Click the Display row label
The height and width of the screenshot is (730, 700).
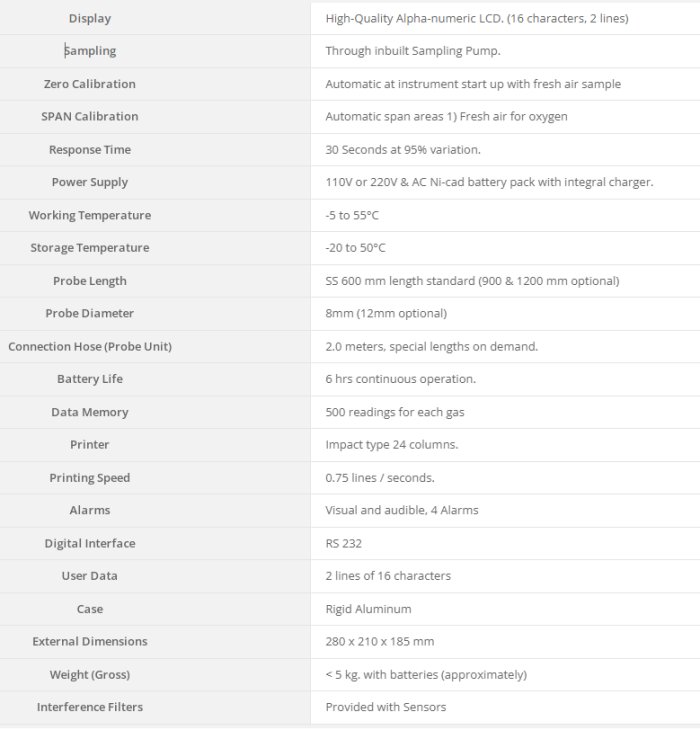[x=90, y=18]
